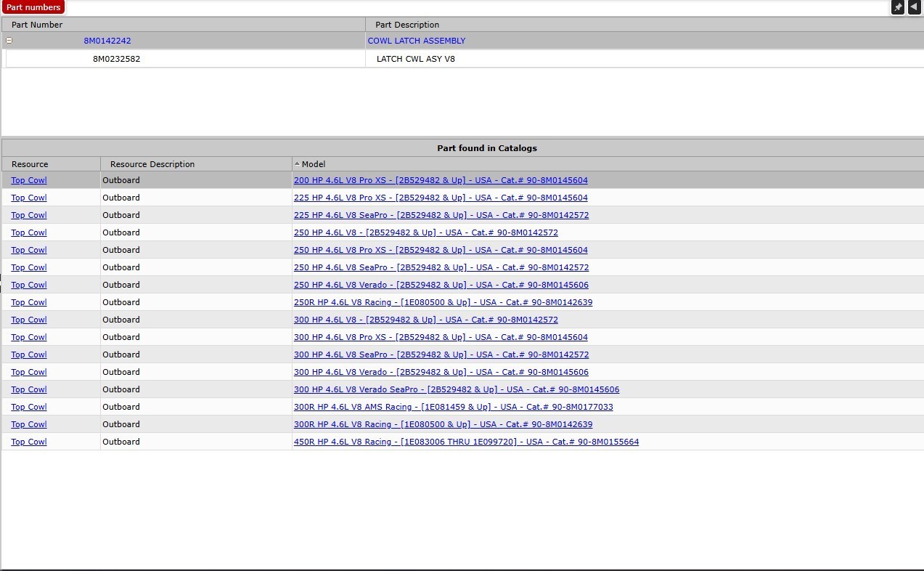The image size is (924, 571).
Task: Click the pin icon in top-right corner
Action: (898, 7)
